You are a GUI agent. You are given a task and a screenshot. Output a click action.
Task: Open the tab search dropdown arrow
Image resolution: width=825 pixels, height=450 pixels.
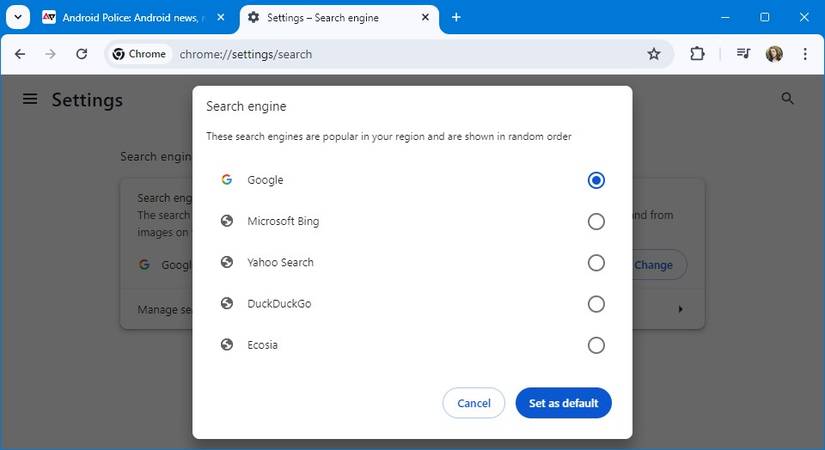pyautogui.click(x=18, y=17)
